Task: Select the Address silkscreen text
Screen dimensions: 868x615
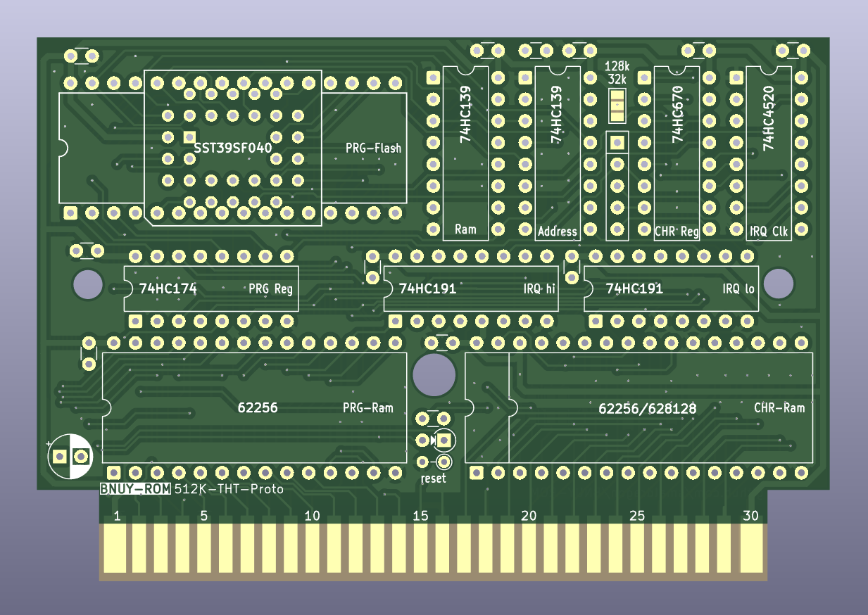Action: click(x=557, y=231)
